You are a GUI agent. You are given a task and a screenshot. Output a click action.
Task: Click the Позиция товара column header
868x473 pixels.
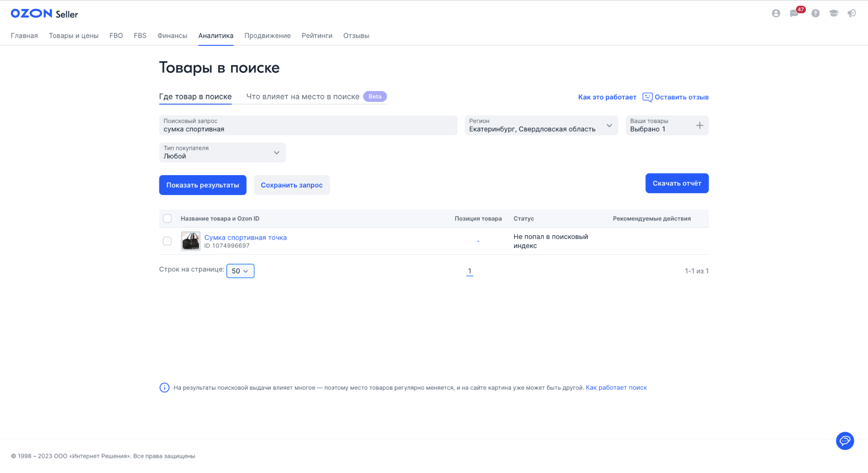point(478,219)
